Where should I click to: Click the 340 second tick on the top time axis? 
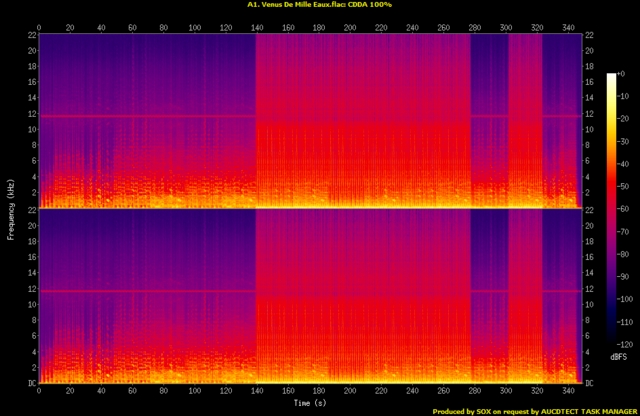click(x=568, y=26)
